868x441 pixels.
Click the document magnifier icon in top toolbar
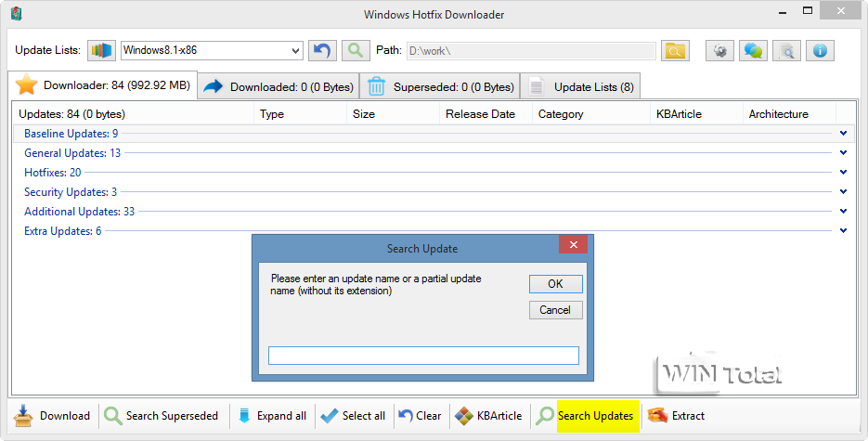pos(786,51)
